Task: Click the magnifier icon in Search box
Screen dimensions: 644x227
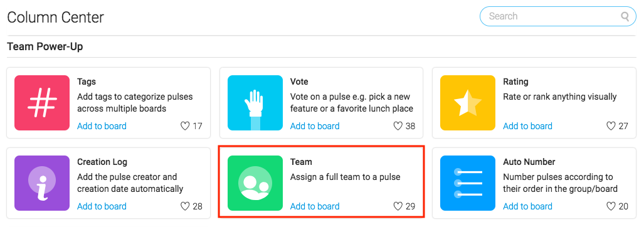Action: tap(625, 16)
